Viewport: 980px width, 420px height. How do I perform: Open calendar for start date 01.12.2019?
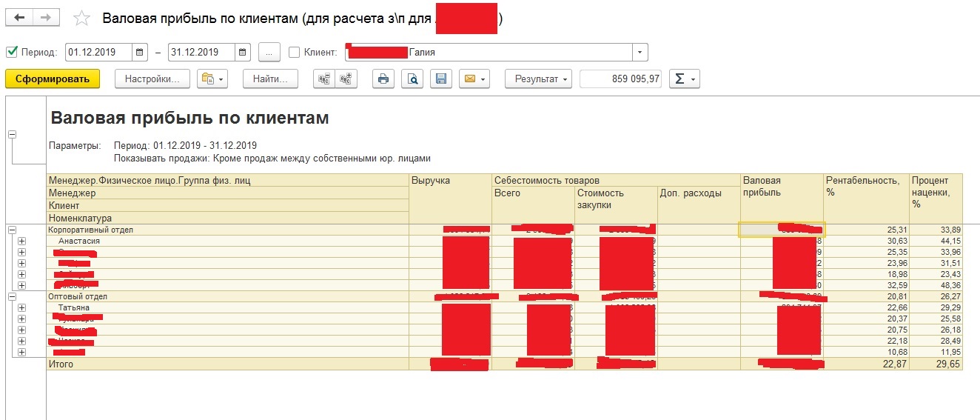tap(140, 53)
